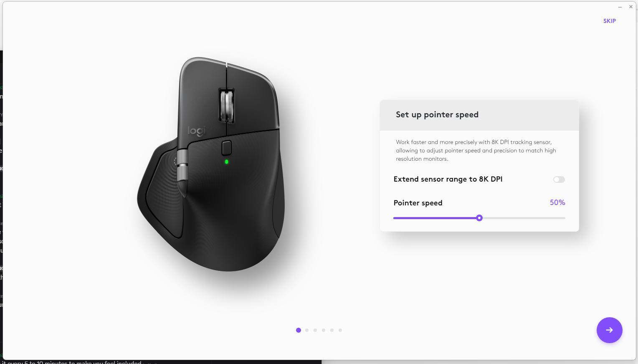Image resolution: width=638 pixels, height=364 pixels.
Task: Jump to the second onboarding page dot
Action: pos(307,330)
